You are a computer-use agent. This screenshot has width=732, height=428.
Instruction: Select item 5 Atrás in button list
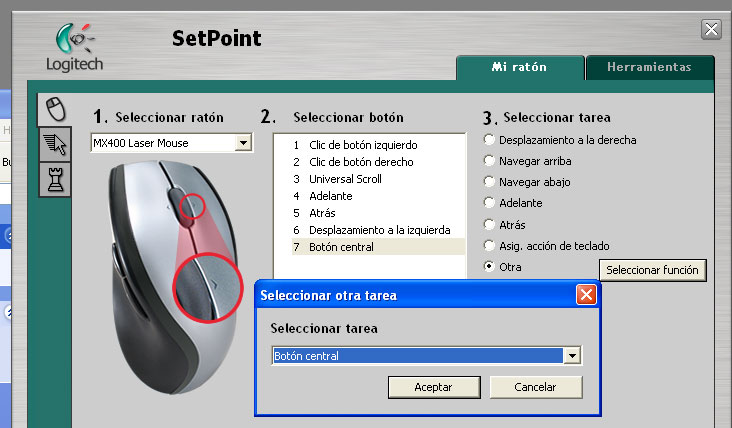click(378, 213)
